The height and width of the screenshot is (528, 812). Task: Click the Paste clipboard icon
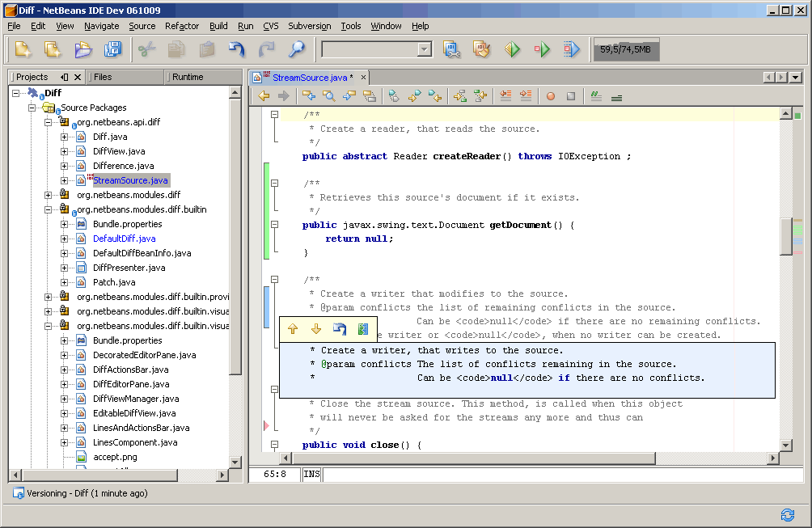(206, 49)
